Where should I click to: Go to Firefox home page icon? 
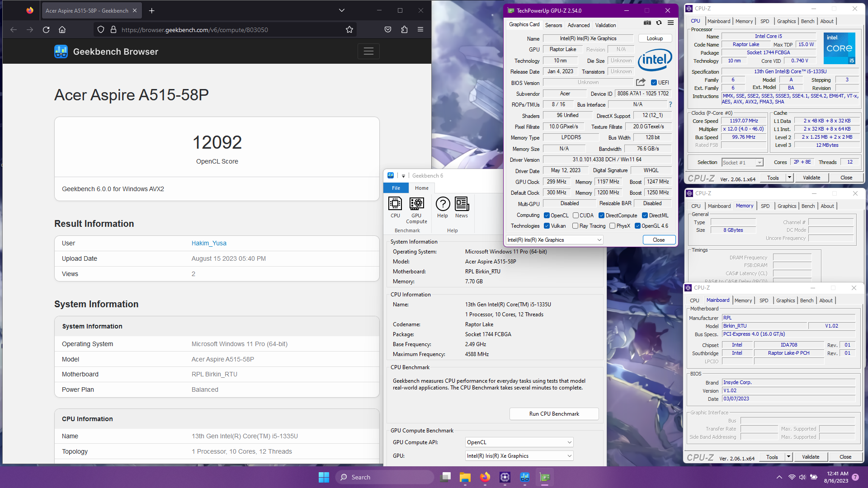[62, 30]
